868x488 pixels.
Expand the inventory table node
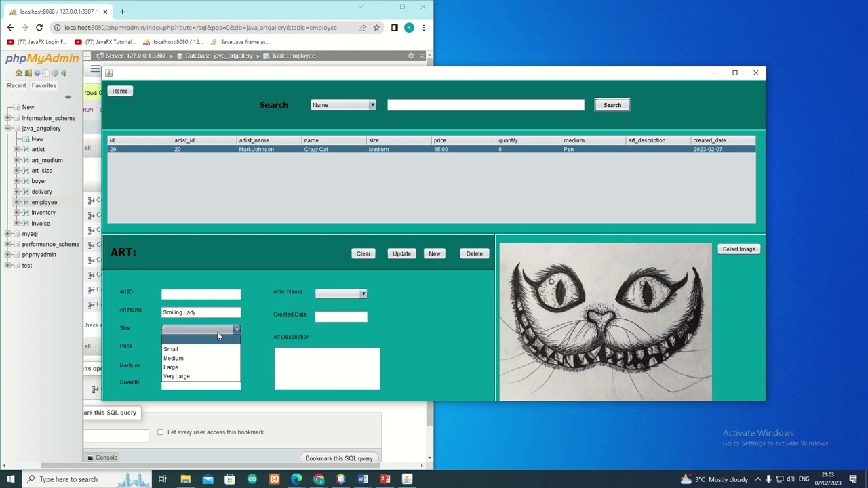click(17, 213)
